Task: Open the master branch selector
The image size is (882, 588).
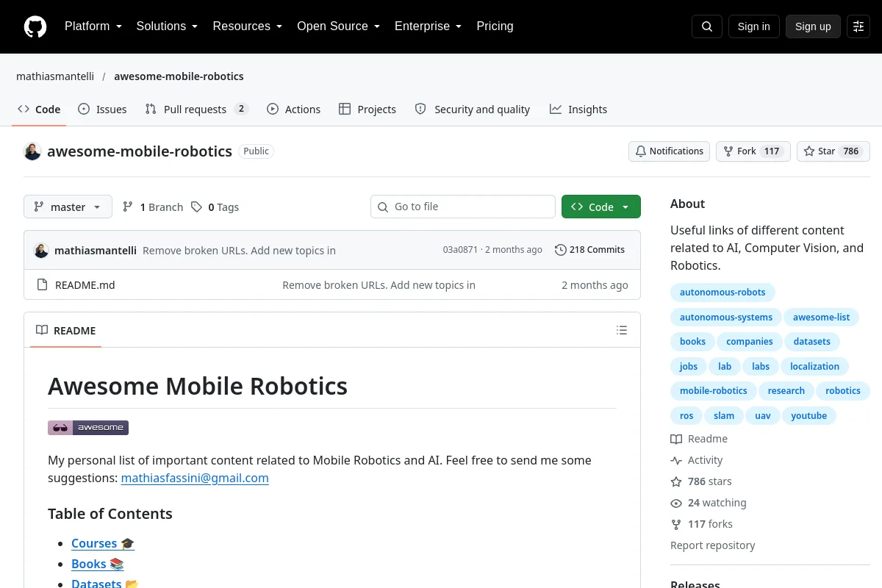Action: click(x=68, y=207)
